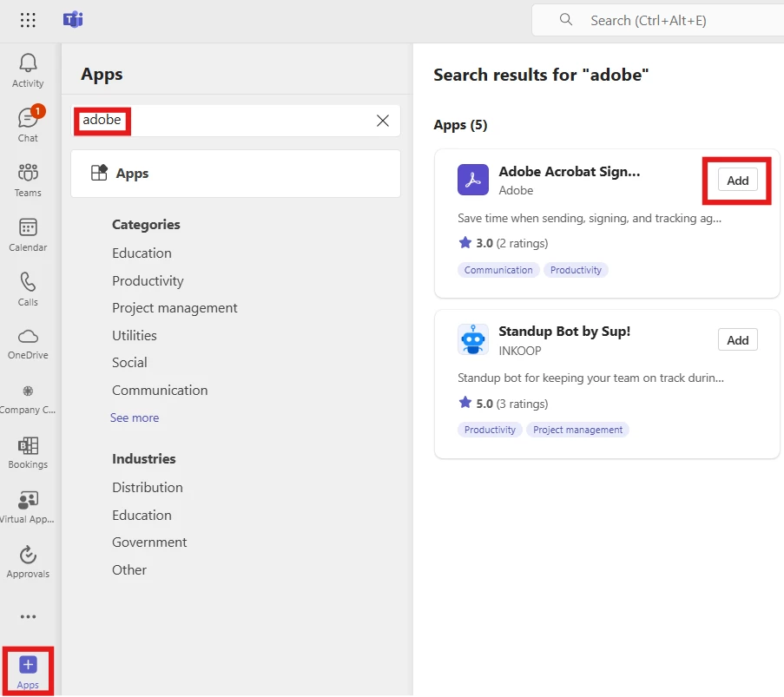Screen dimensions: 784x697
Task: Click the magnifier icon in top search
Action: [566, 19]
